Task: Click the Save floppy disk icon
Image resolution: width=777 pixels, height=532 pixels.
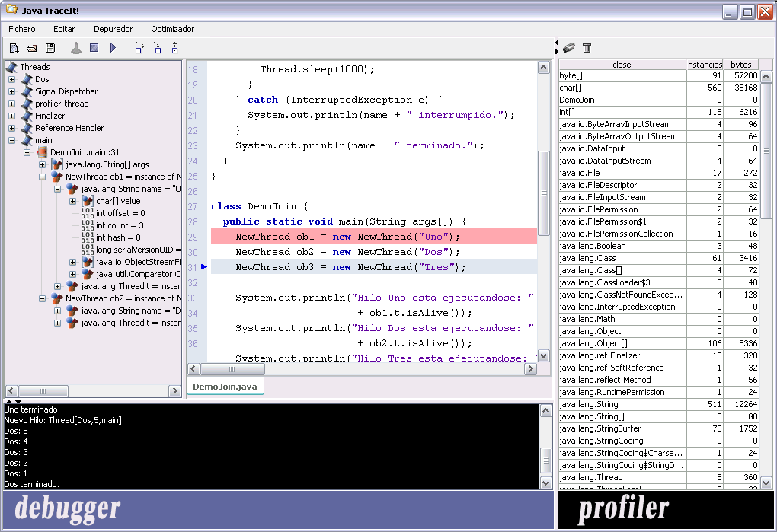Action: point(50,49)
